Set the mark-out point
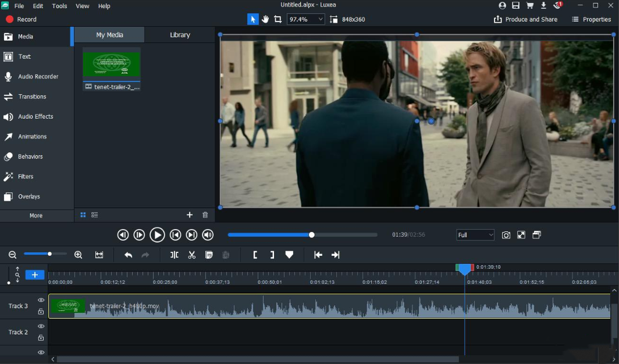Viewport: 619px width, 364px height. (x=272, y=255)
